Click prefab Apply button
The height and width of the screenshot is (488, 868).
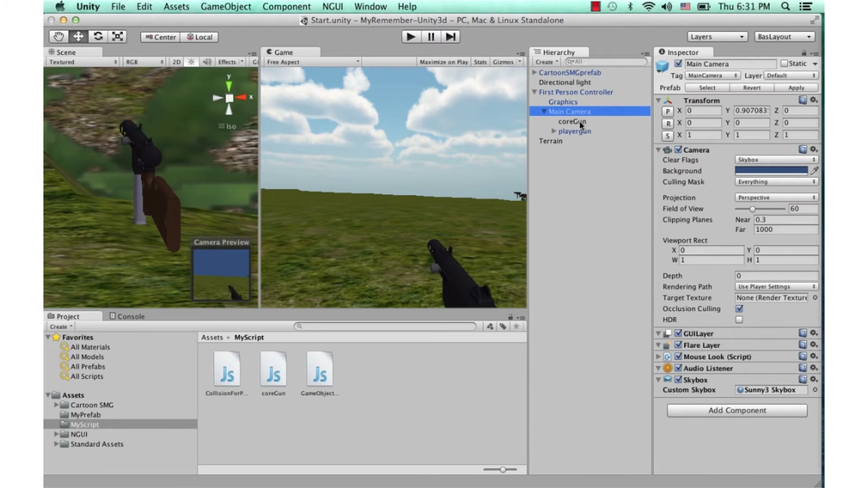[796, 88]
